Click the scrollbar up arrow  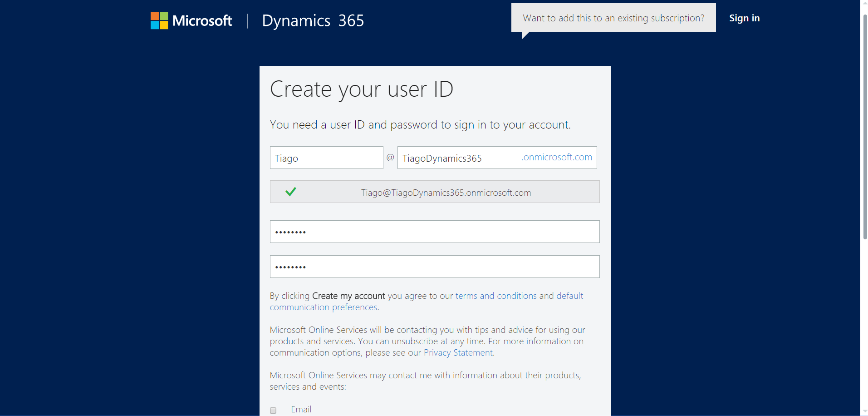(x=865, y=4)
